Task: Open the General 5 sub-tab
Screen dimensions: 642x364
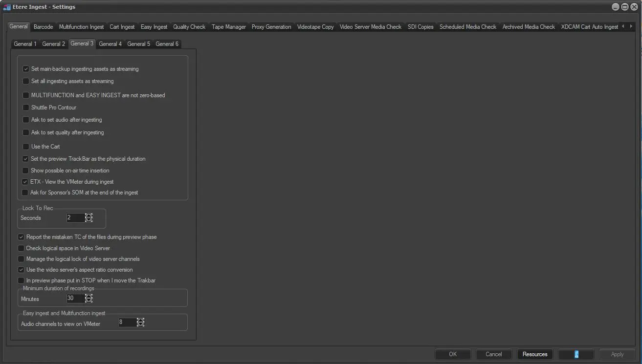Action: [x=138, y=44]
